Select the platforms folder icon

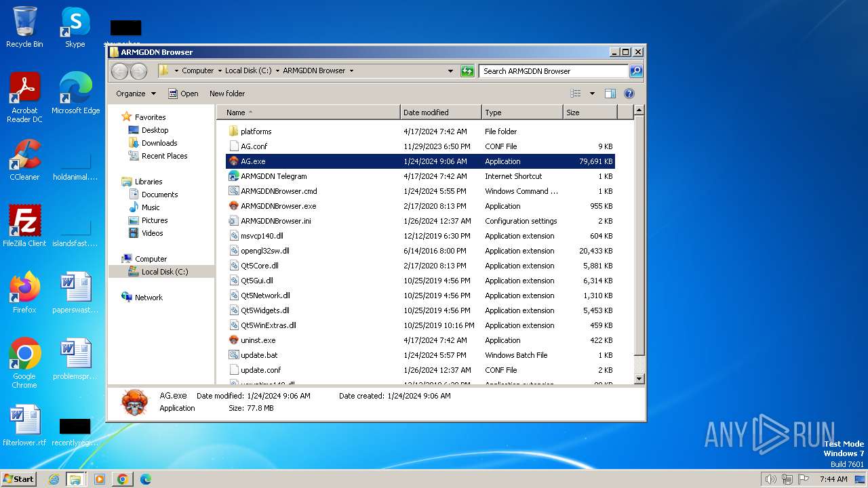[x=234, y=131]
